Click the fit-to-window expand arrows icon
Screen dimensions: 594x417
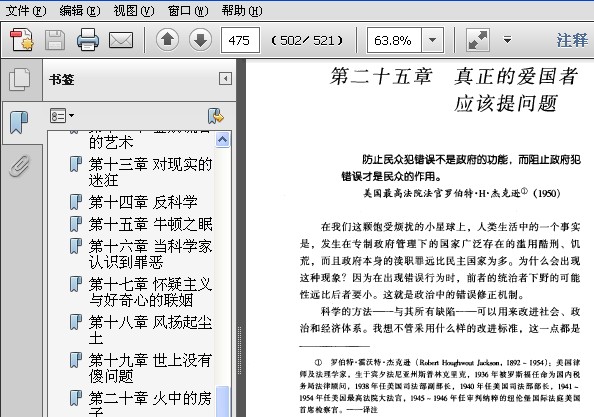(478, 40)
